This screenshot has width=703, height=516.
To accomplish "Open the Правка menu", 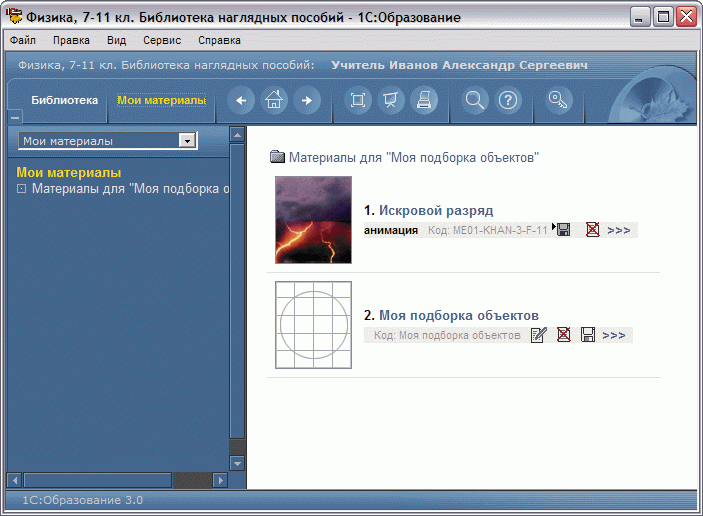I will [x=71, y=40].
